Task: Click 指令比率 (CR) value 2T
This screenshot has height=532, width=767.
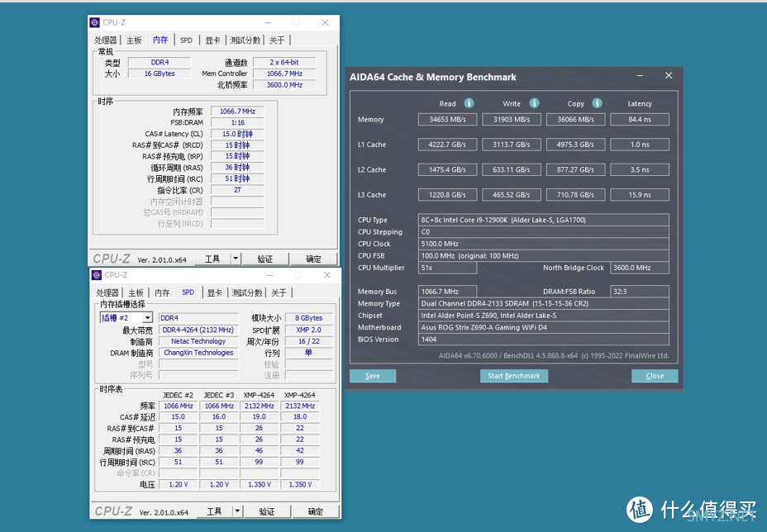Action: pos(237,190)
